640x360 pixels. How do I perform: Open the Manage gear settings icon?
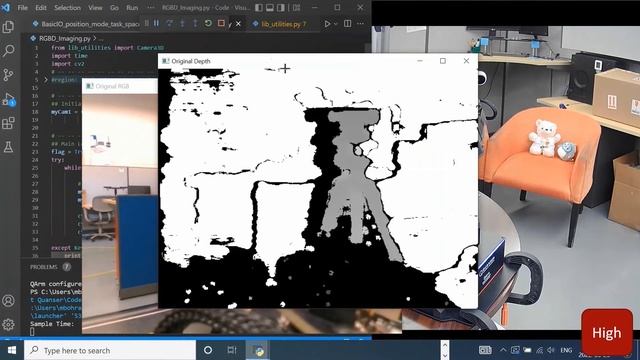(8, 324)
